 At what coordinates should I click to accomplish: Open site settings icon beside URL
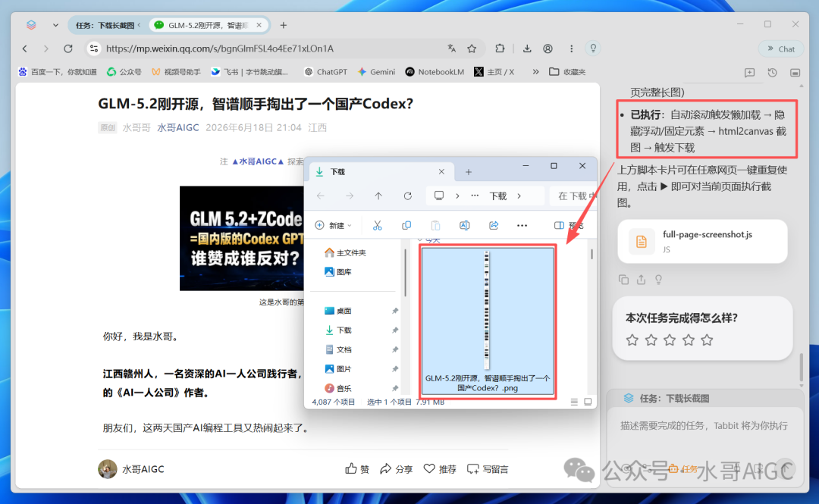pos(94,49)
